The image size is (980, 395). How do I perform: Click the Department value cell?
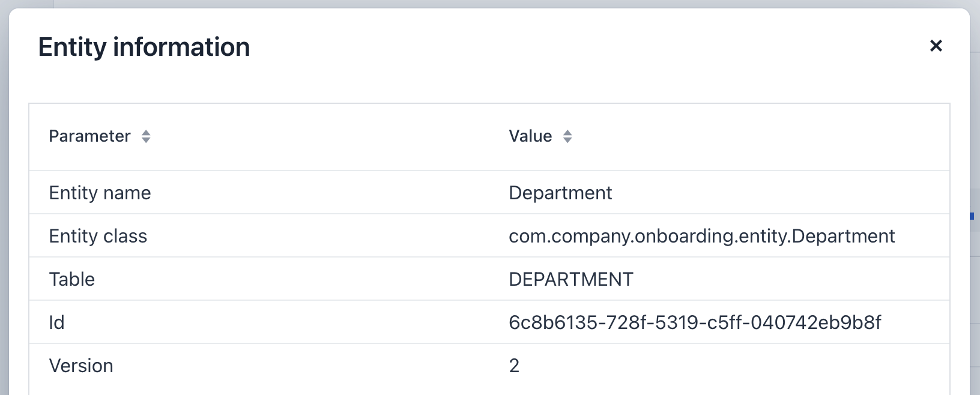pos(560,193)
